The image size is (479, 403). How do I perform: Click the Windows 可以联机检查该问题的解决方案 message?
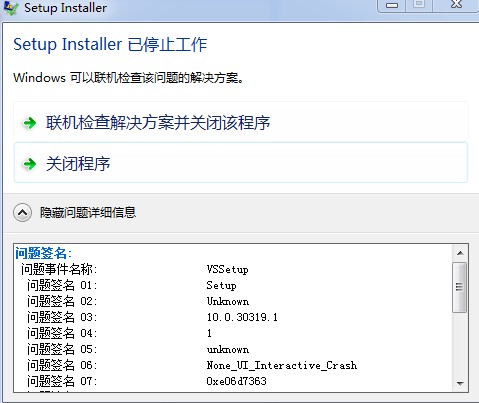(x=128, y=78)
